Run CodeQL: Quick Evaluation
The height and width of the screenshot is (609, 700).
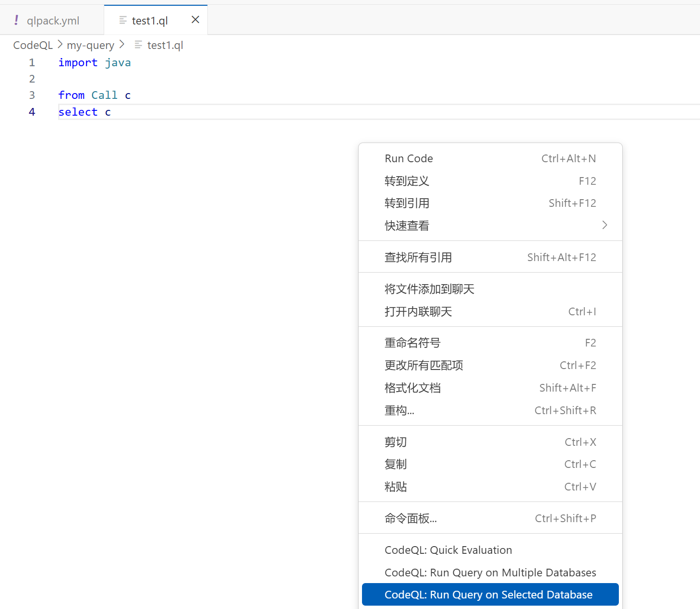pyautogui.click(x=448, y=550)
